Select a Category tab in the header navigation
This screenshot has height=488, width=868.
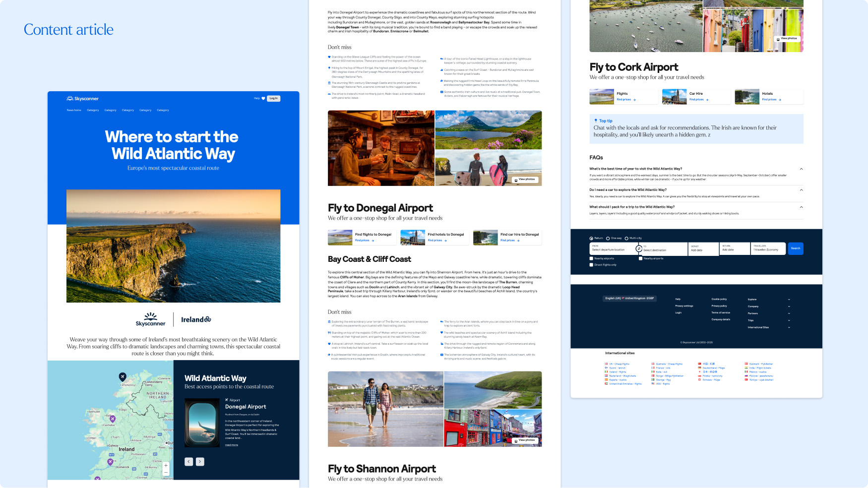point(93,110)
